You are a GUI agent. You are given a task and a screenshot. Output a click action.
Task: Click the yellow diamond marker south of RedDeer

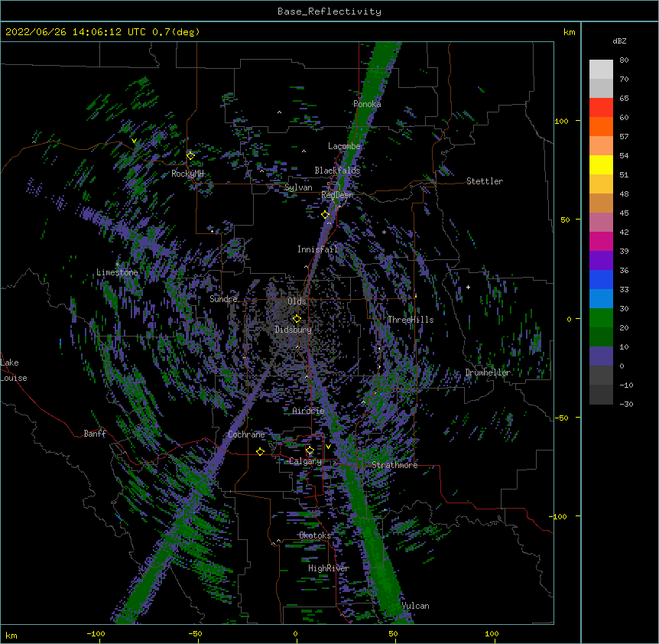pos(325,215)
